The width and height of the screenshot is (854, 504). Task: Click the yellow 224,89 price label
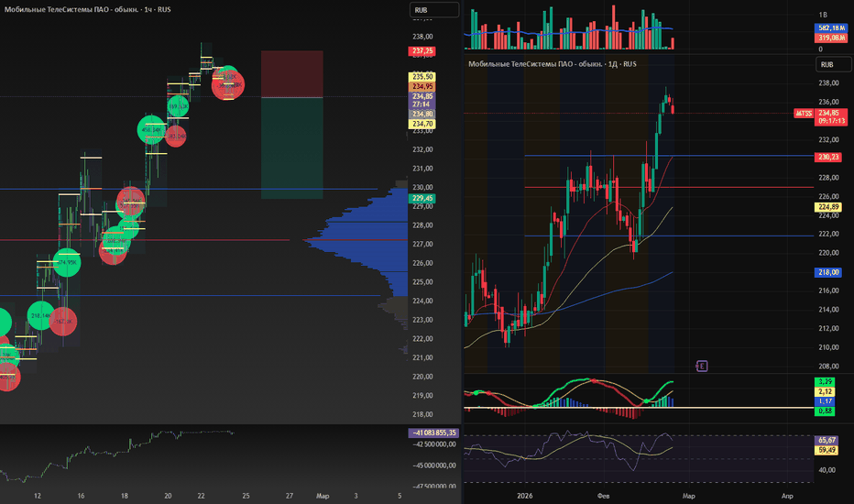(828, 207)
